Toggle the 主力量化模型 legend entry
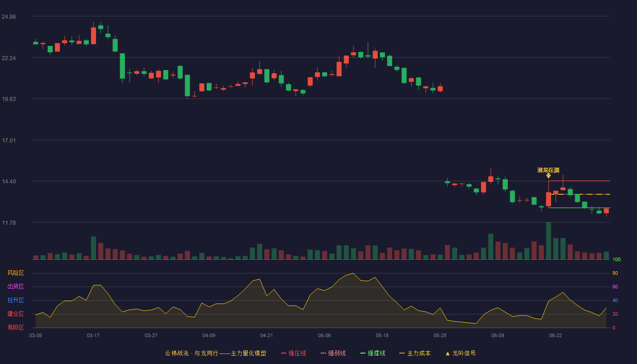This screenshot has height=364, width=637. tap(215, 353)
